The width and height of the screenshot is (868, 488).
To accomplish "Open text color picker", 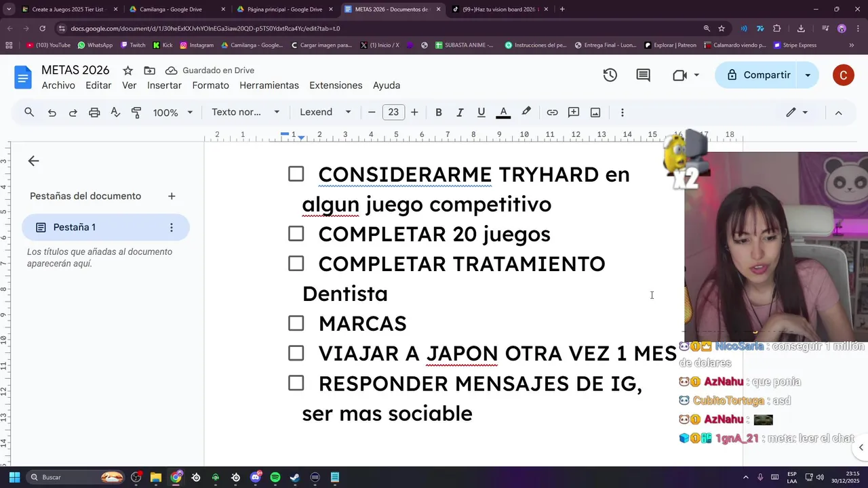I will (x=503, y=113).
